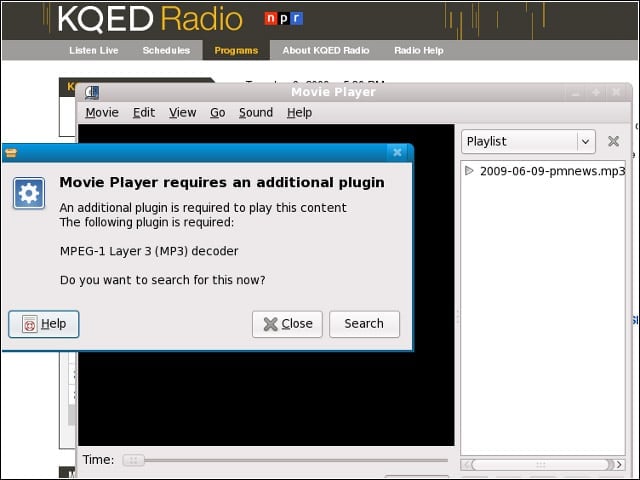Open Schedules on the KQED navigation bar
Image resolution: width=640 pixels, height=480 pixels.
pyautogui.click(x=166, y=50)
